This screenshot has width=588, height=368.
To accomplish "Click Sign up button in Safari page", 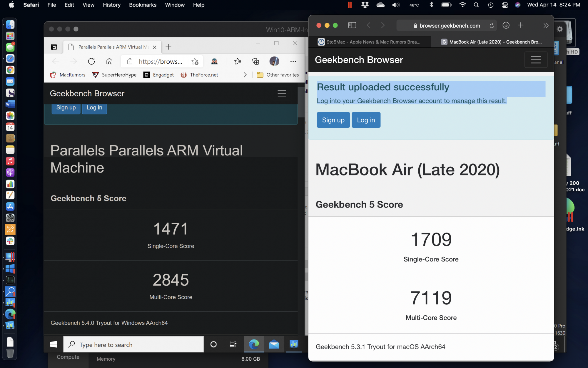I will 333,120.
